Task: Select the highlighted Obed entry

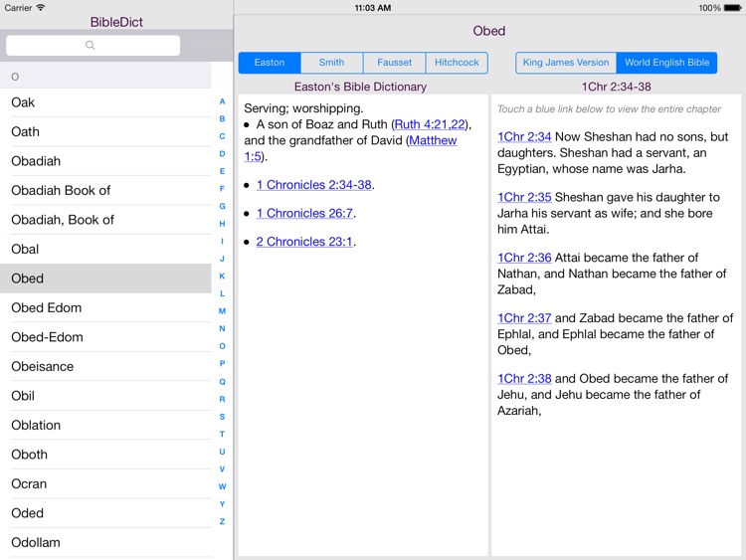Action: tap(105, 279)
